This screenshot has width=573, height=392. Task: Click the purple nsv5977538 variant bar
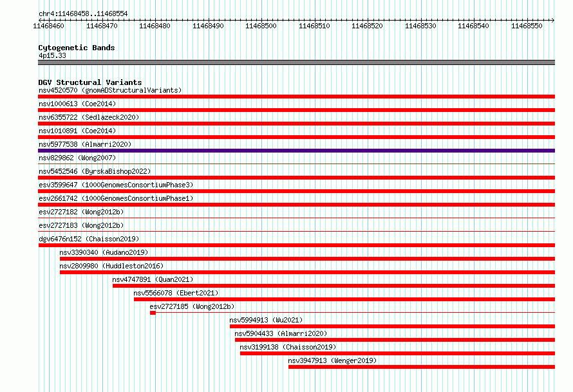click(x=296, y=151)
